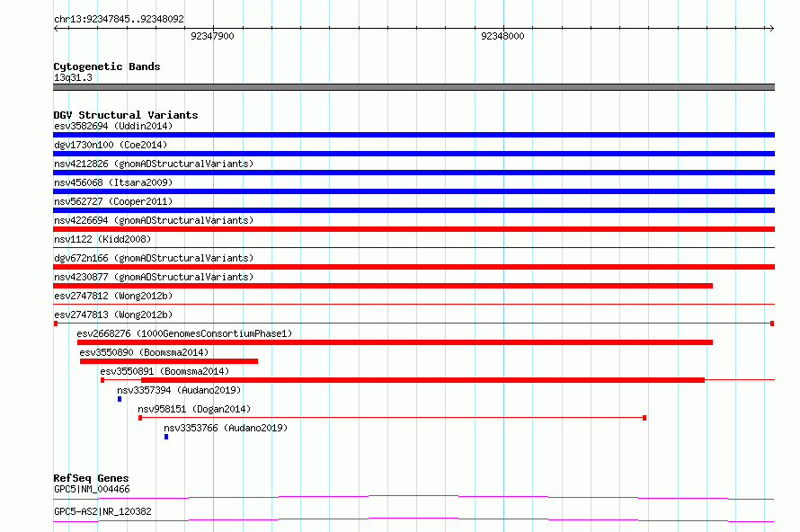Click the esv2747813 (Wong2012b) label
Screen dimensions: 800x532
(x=113, y=315)
